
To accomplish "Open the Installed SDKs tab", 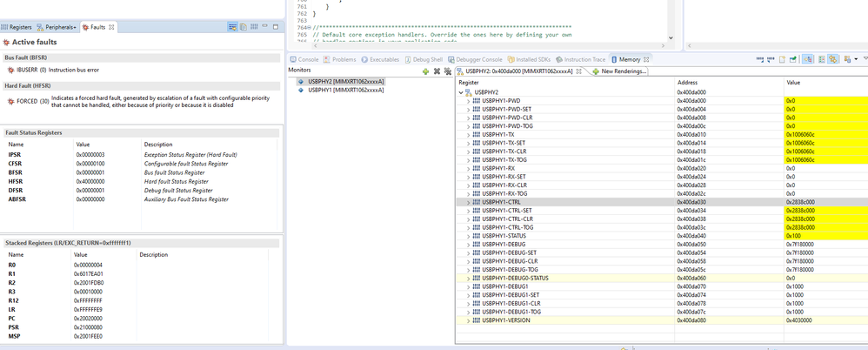I will 529,59.
